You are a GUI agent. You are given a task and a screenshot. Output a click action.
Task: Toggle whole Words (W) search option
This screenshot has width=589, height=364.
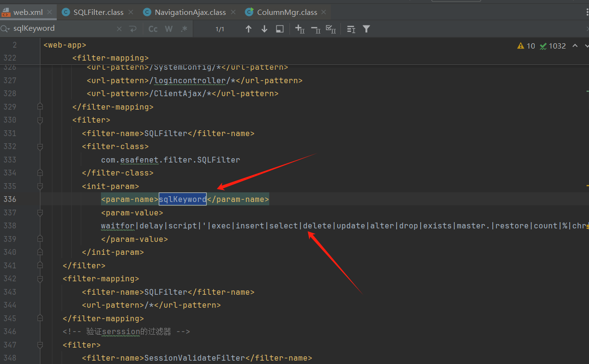pos(169,29)
